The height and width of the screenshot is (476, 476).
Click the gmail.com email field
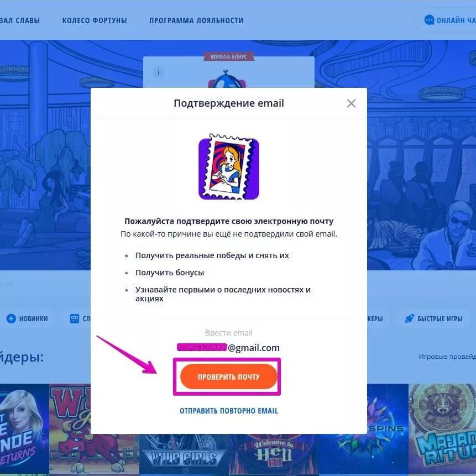click(x=228, y=348)
